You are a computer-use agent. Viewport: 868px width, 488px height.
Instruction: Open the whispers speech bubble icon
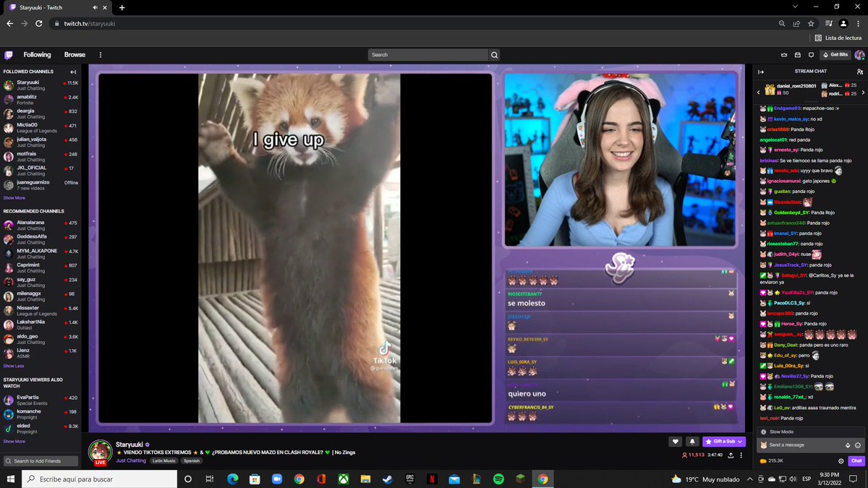tap(812, 55)
